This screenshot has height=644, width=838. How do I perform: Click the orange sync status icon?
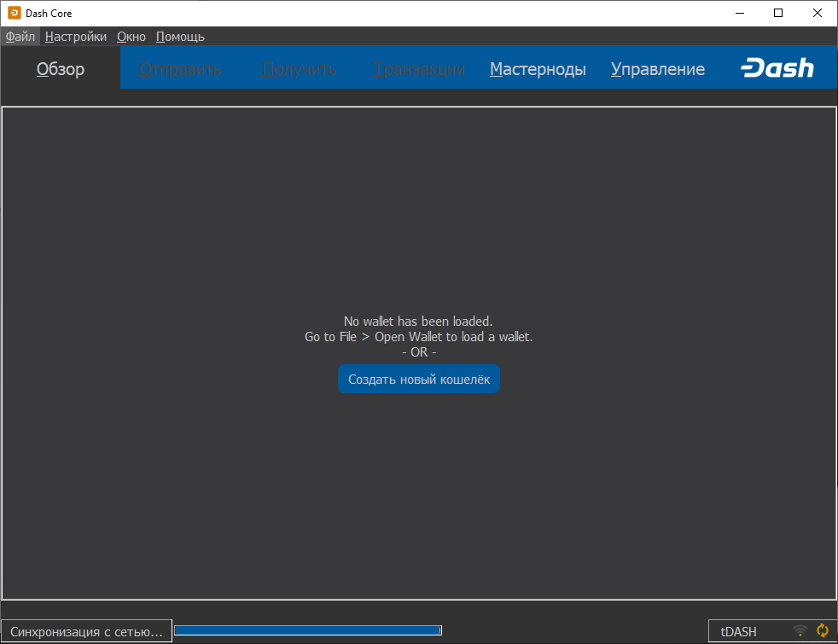click(x=823, y=630)
